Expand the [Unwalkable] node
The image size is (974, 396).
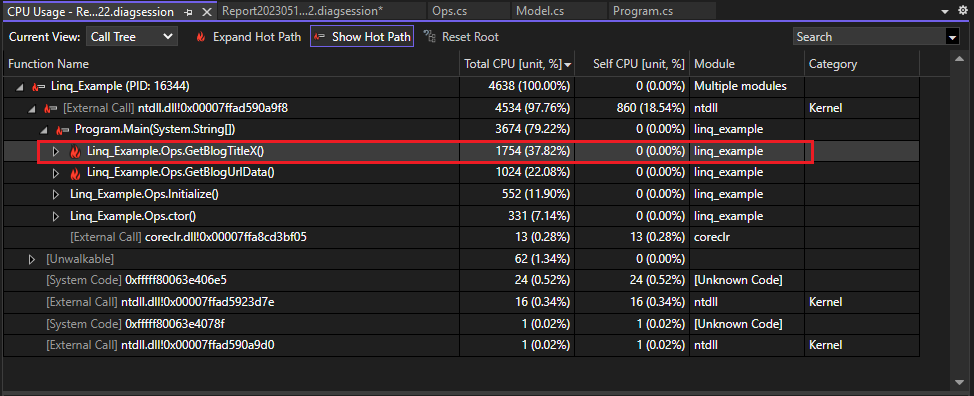tap(32, 259)
